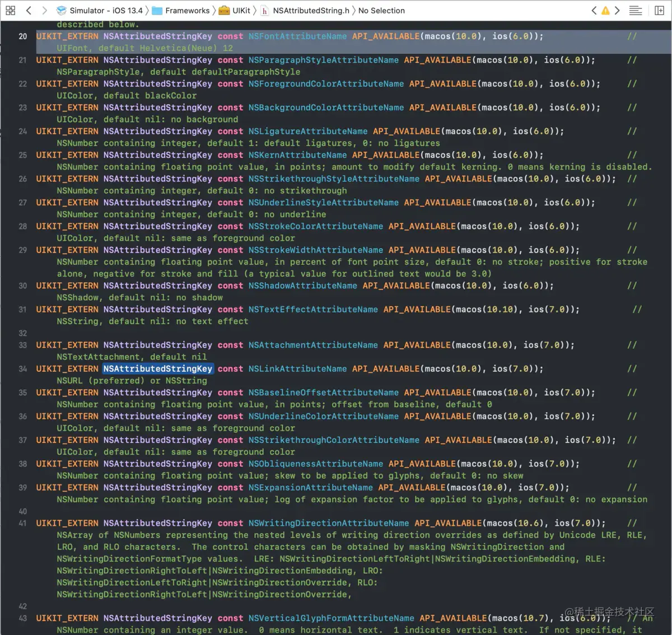The image size is (672, 635).
Task: Click NSBaselineOffsetAttributeName symbol
Action: tap(324, 393)
